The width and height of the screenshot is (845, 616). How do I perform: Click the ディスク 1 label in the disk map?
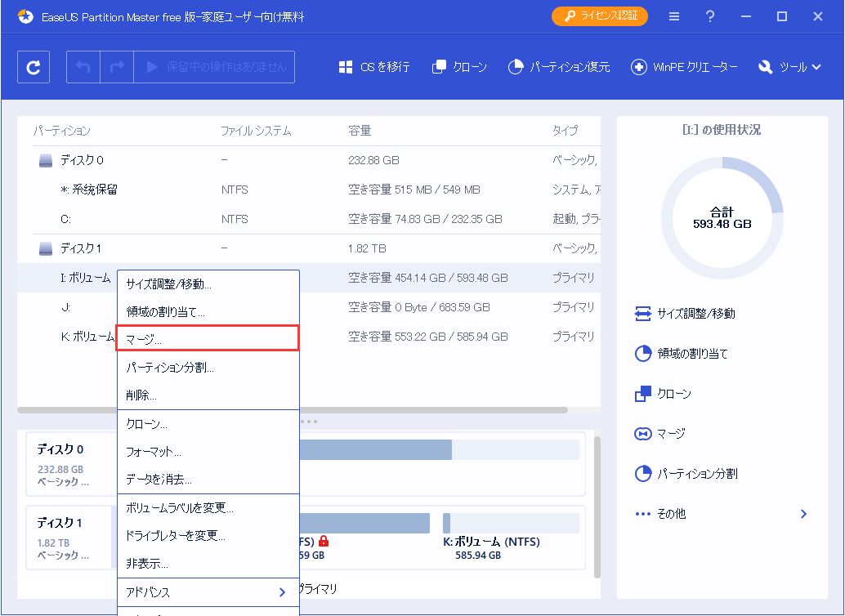click(x=60, y=523)
